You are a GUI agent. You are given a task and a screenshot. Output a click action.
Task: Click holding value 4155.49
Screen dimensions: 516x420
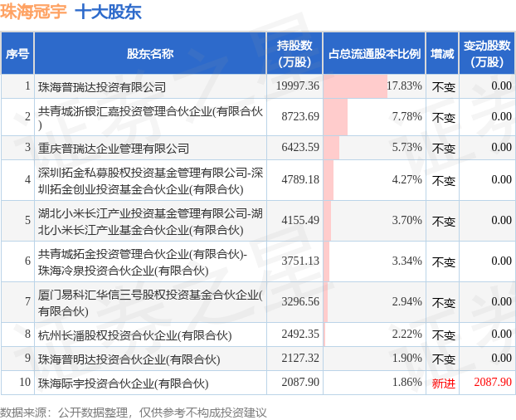point(300,220)
